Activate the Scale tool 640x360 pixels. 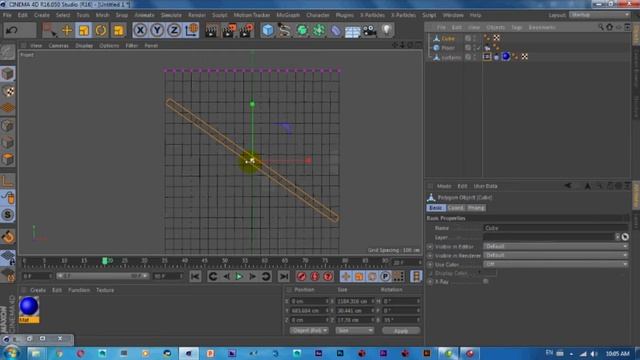pyautogui.click(x=84, y=30)
